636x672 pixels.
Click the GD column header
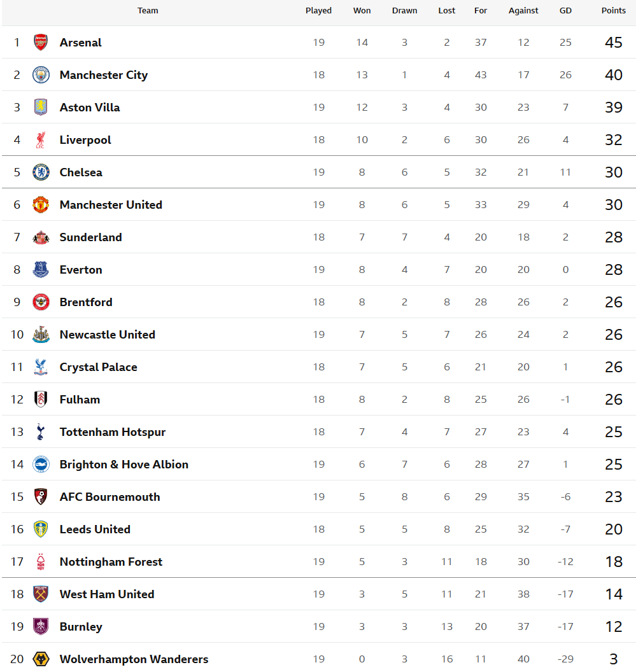pos(565,11)
